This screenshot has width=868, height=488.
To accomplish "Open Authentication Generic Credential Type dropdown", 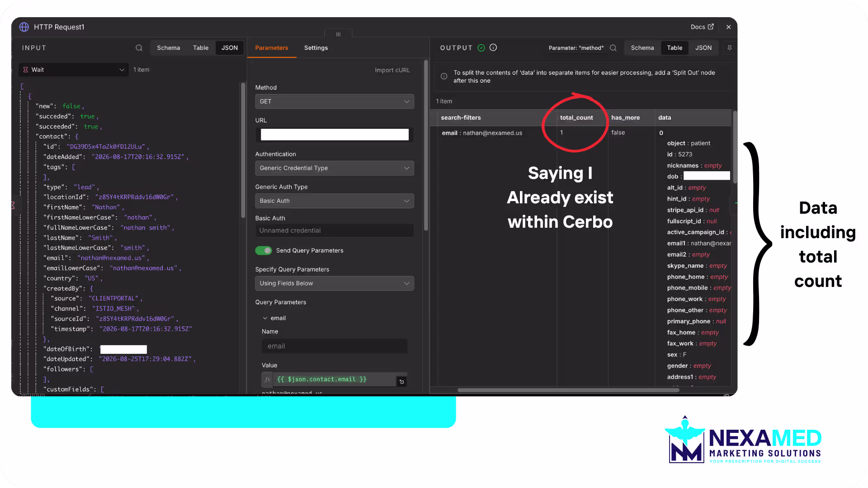I will click(334, 168).
